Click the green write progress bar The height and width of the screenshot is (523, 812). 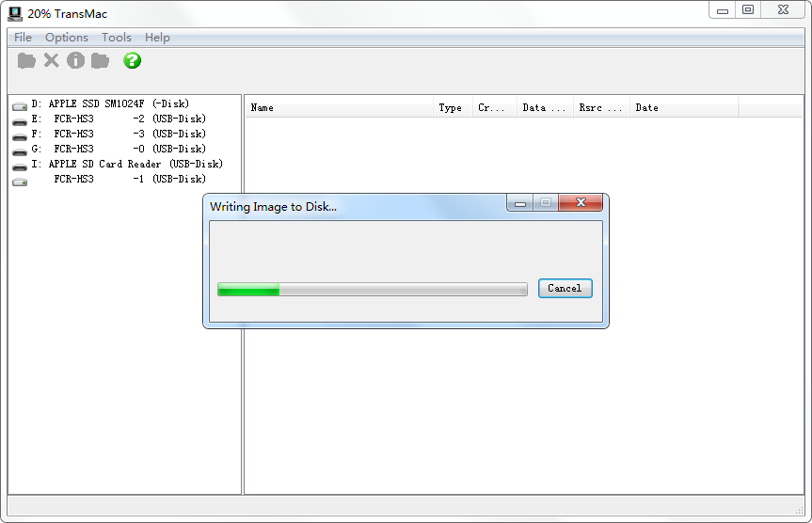373,289
